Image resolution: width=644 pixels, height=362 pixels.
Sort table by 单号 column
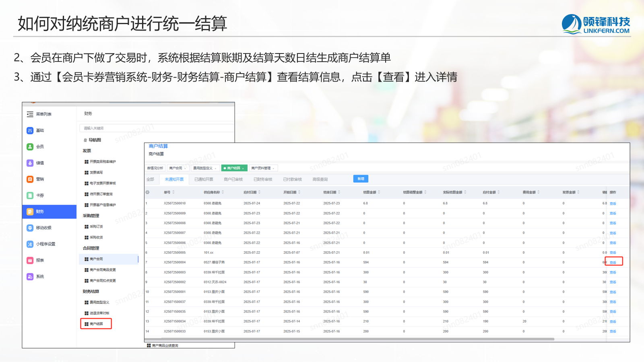[173, 192]
